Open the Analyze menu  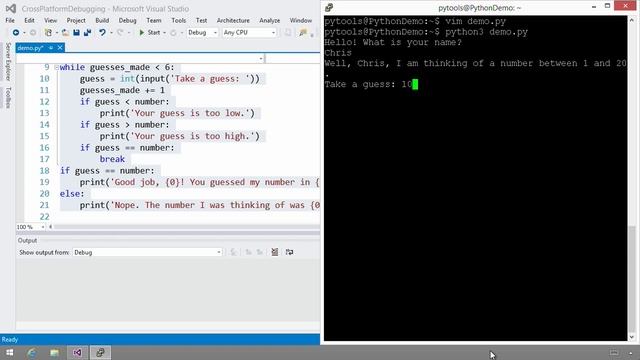[x=269, y=20]
